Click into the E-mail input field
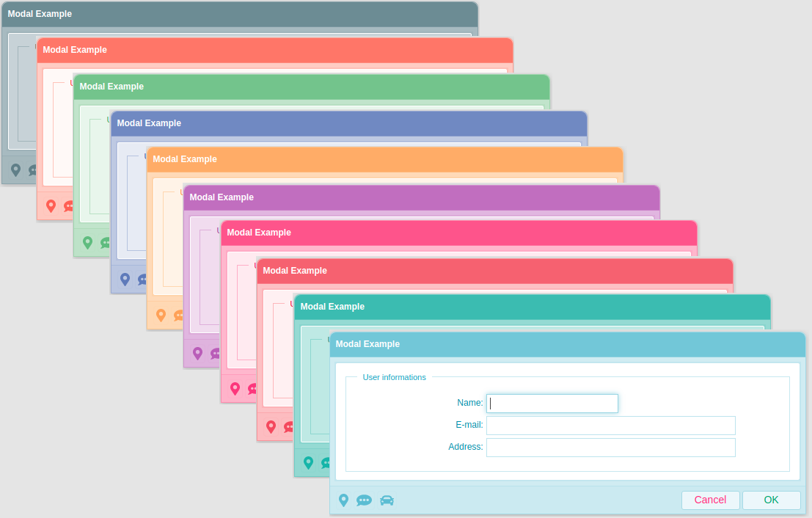 (x=610, y=426)
